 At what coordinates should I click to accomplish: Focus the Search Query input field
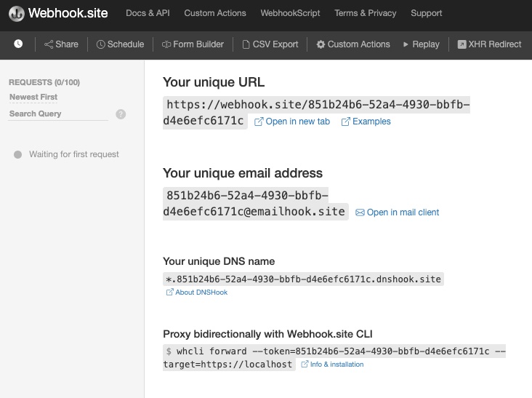(58, 114)
